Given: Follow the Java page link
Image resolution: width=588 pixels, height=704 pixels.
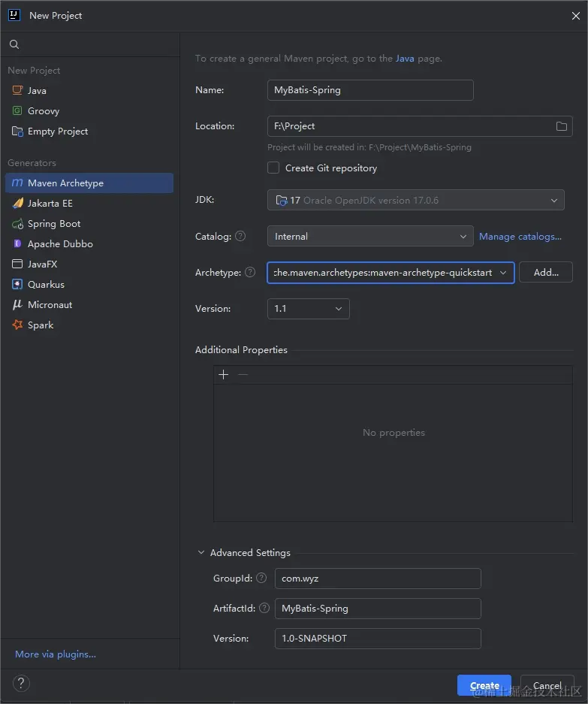Looking at the screenshot, I should (405, 59).
